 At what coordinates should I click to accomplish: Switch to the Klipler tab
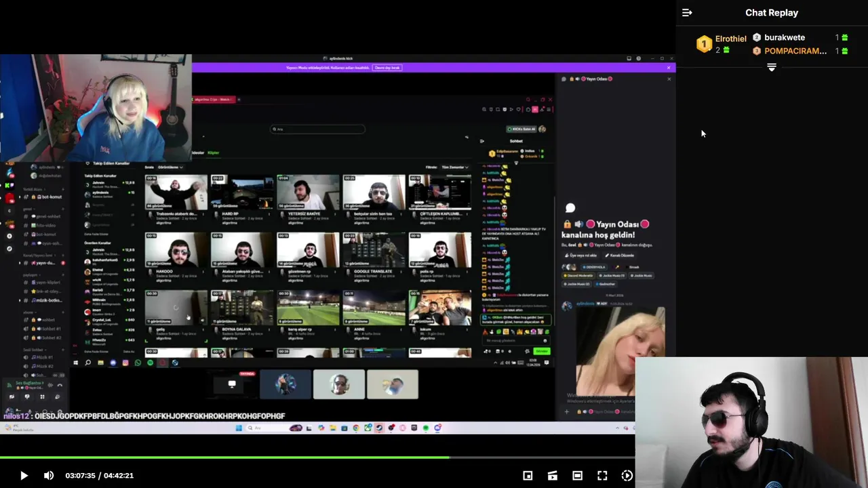tap(214, 152)
